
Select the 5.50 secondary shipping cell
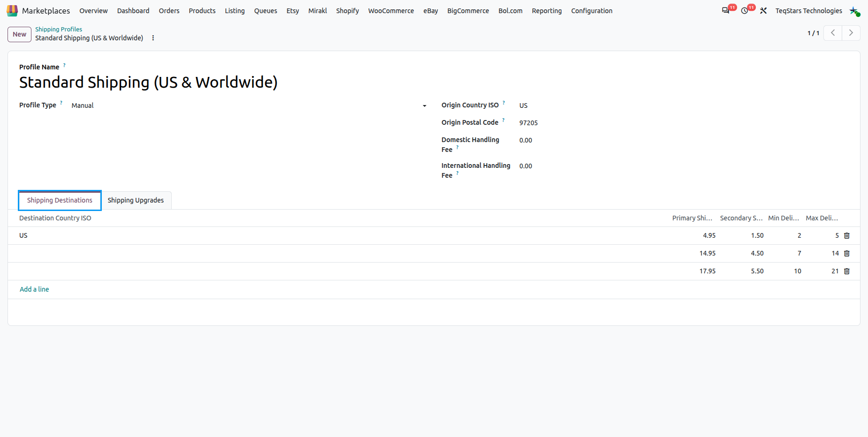point(741,271)
